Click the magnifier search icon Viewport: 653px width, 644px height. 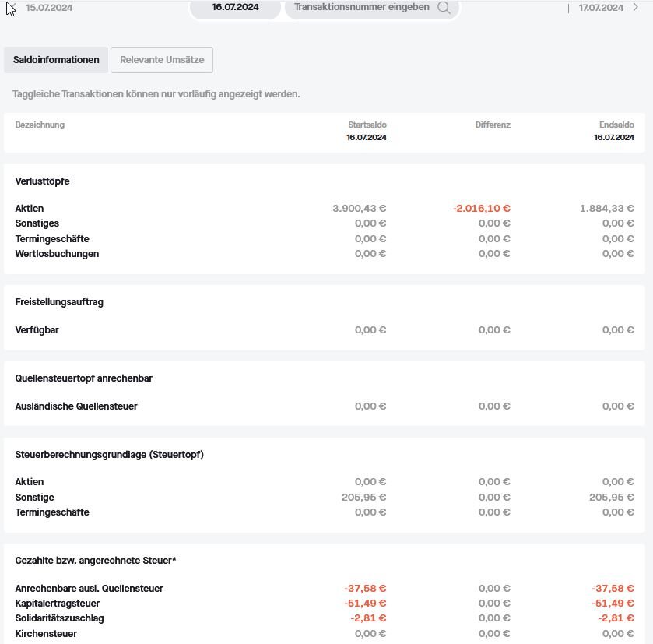pos(444,8)
